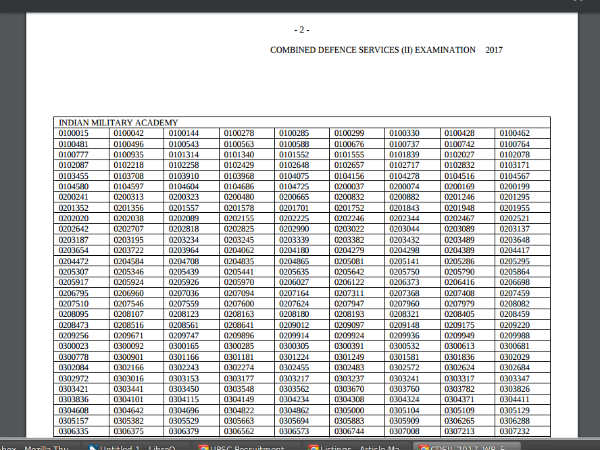The height and width of the screenshot is (450, 600).
Task: Select roll number 0200037
Action: pyautogui.click(x=349, y=186)
